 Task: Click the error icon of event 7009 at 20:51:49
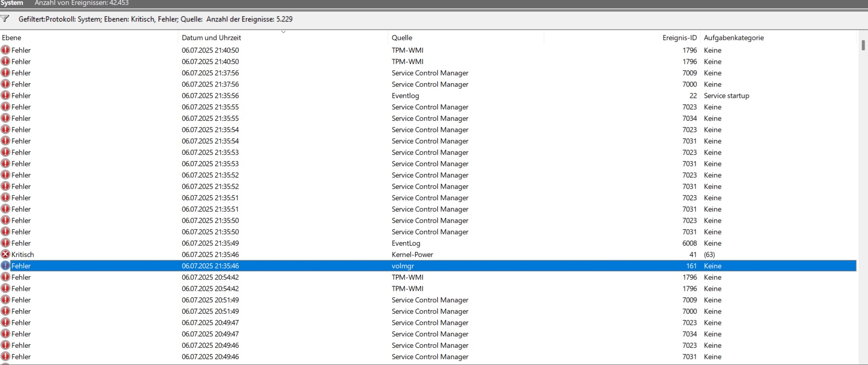click(5, 300)
